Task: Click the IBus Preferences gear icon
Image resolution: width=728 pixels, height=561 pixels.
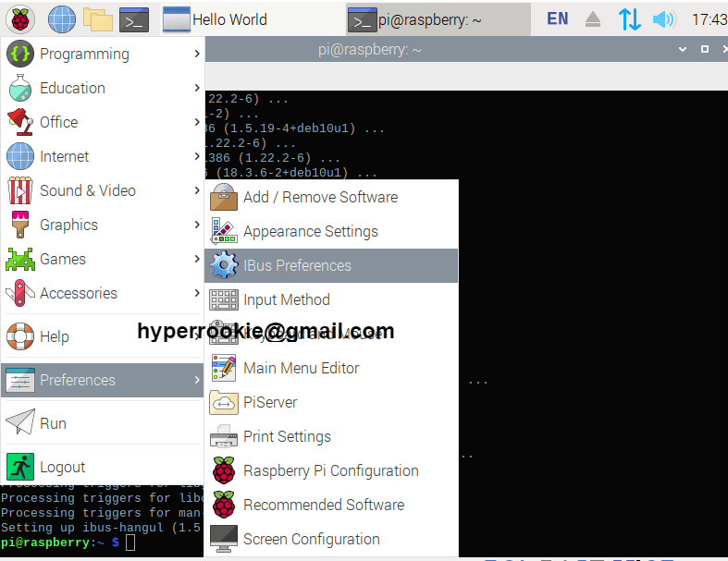Action: [x=224, y=265]
